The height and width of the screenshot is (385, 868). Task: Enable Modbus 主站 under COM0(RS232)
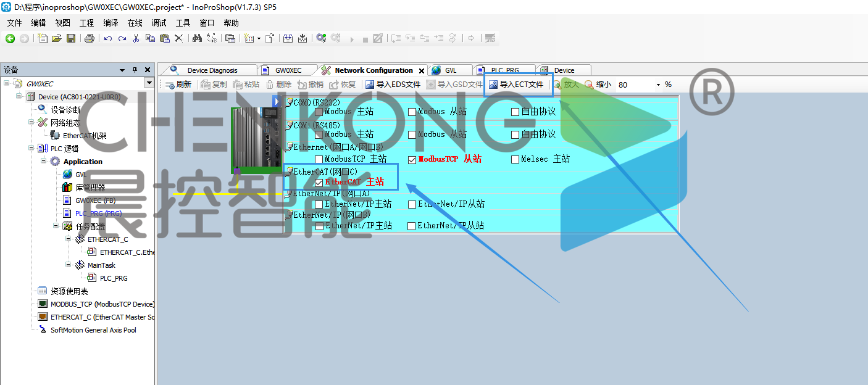319,112
